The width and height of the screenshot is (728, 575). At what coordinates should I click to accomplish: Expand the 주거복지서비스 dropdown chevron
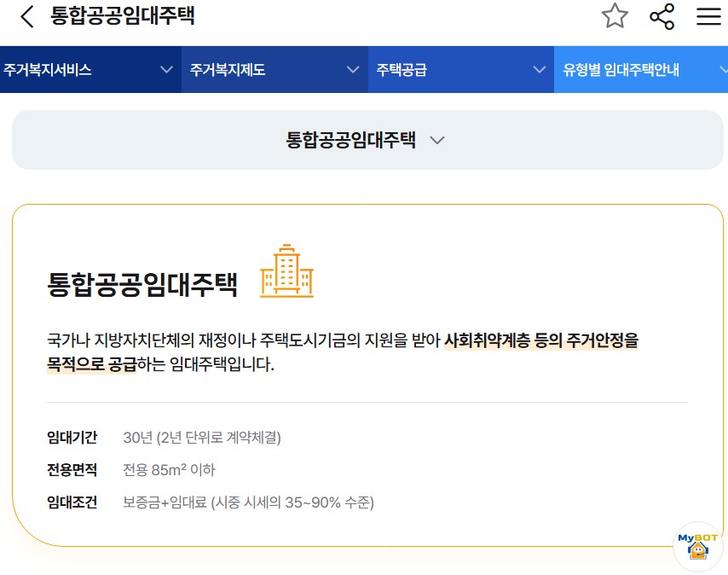coord(167,69)
